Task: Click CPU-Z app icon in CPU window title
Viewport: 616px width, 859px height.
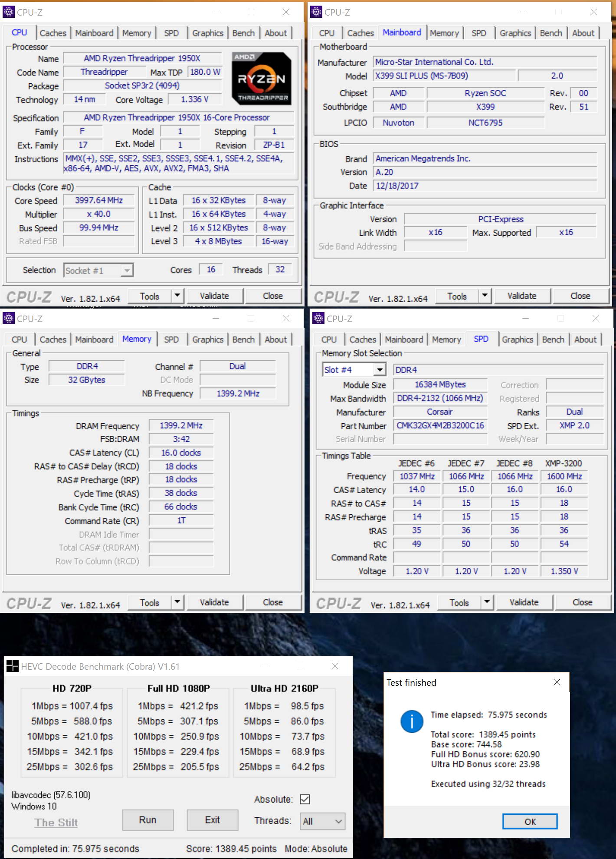Action: (8, 12)
